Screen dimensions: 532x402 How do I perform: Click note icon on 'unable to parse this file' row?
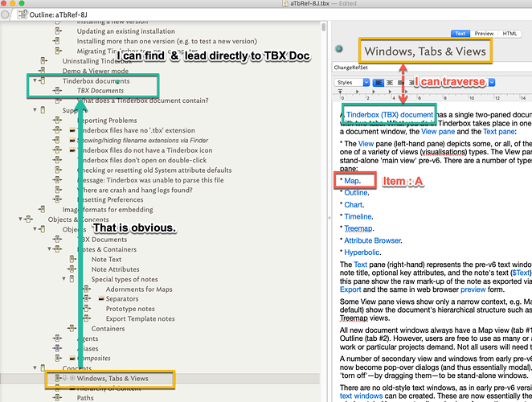[x=57, y=180]
